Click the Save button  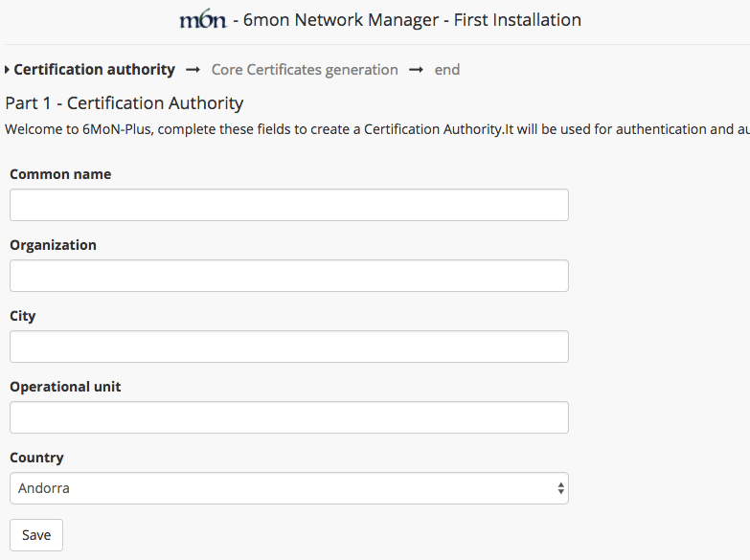(x=36, y=535)
